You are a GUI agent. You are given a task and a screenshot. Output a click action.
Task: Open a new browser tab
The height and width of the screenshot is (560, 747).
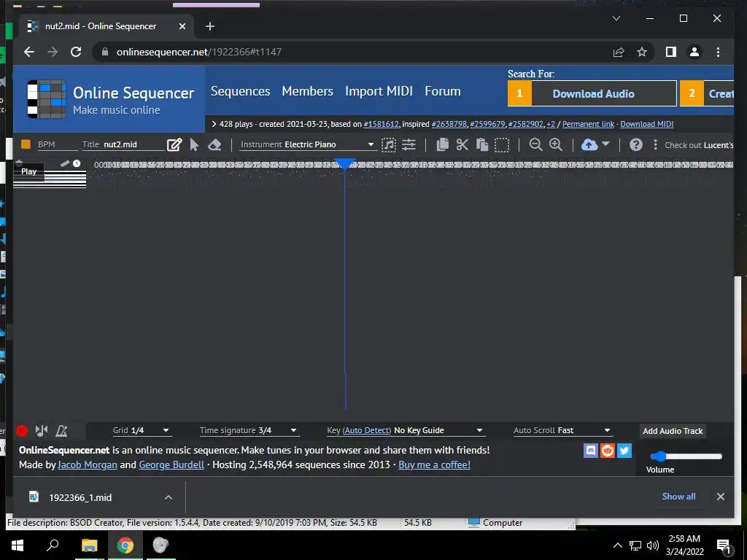click(x=209, y=26)
